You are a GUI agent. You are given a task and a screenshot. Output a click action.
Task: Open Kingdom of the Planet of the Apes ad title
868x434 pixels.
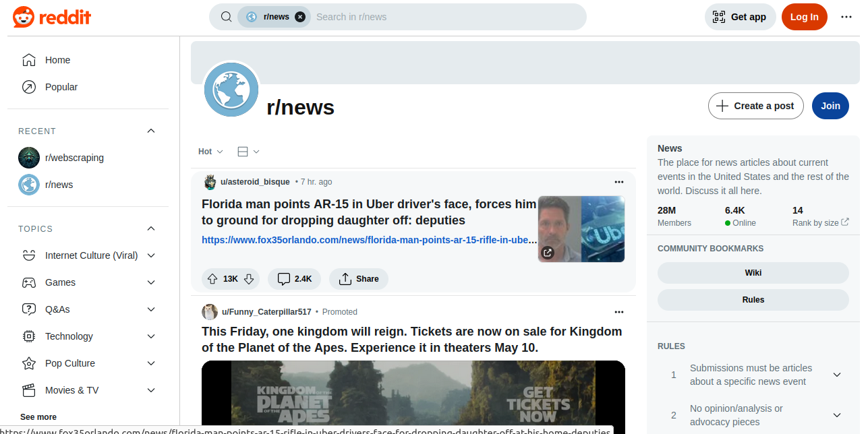tap(412, 340)
